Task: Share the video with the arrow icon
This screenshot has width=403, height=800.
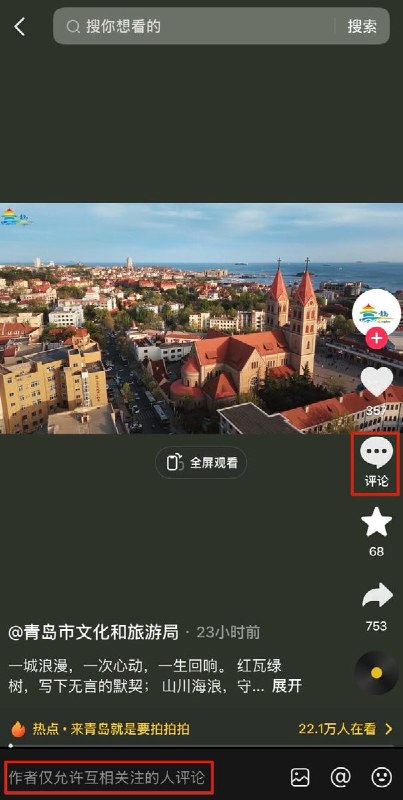Action: [377, 596]
